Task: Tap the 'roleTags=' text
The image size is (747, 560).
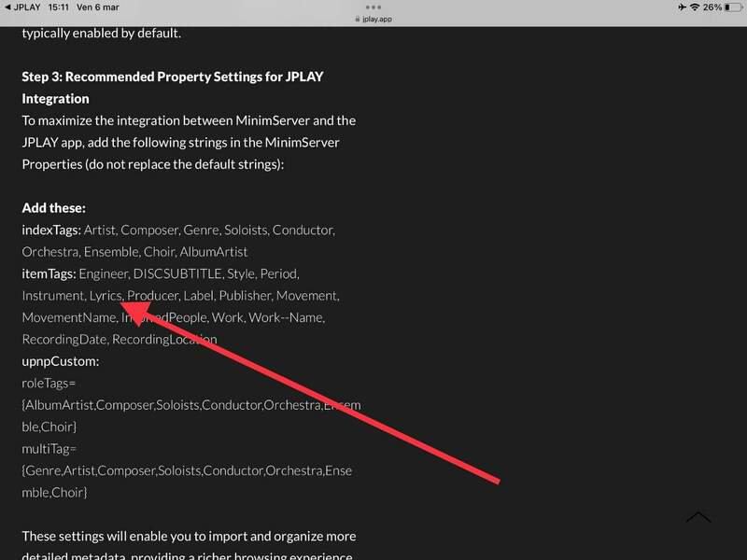Action: (x=49, y=384)
